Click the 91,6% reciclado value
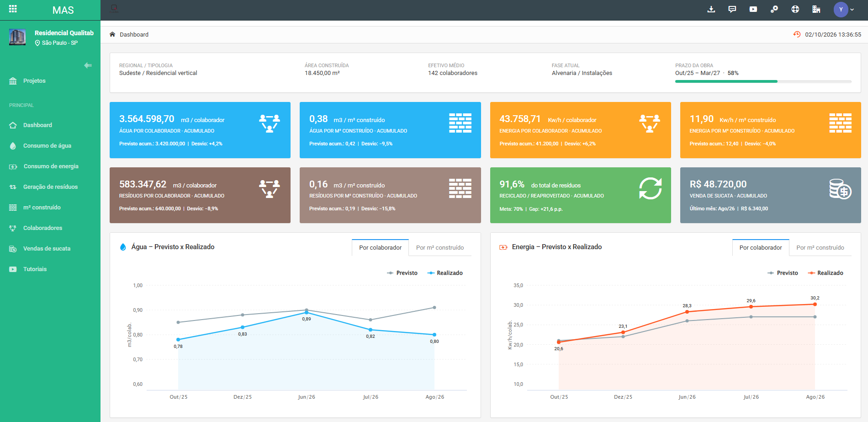 tap(512, 184)
